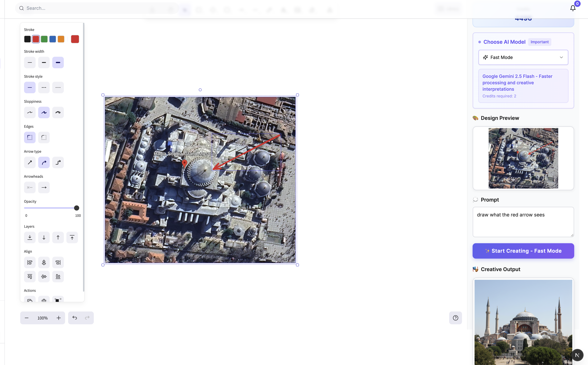This screenshot has height=365, width=588.
Task: Bring selected element forward
Action: [x=58, y=238]
